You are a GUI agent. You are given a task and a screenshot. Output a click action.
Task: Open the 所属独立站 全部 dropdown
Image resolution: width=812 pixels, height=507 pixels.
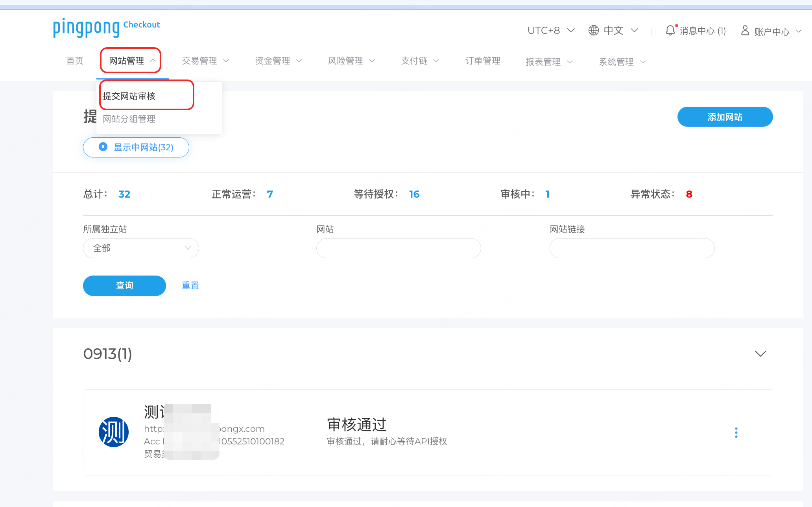pos(141,248)
